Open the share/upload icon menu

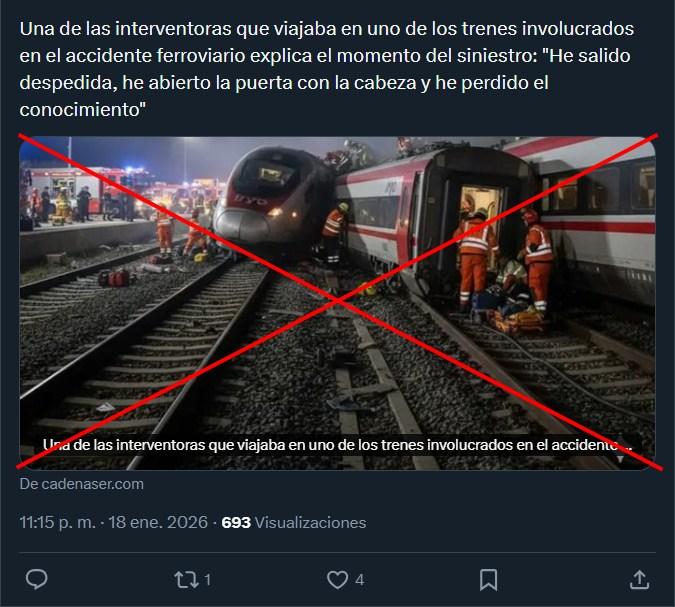(639, 579)
